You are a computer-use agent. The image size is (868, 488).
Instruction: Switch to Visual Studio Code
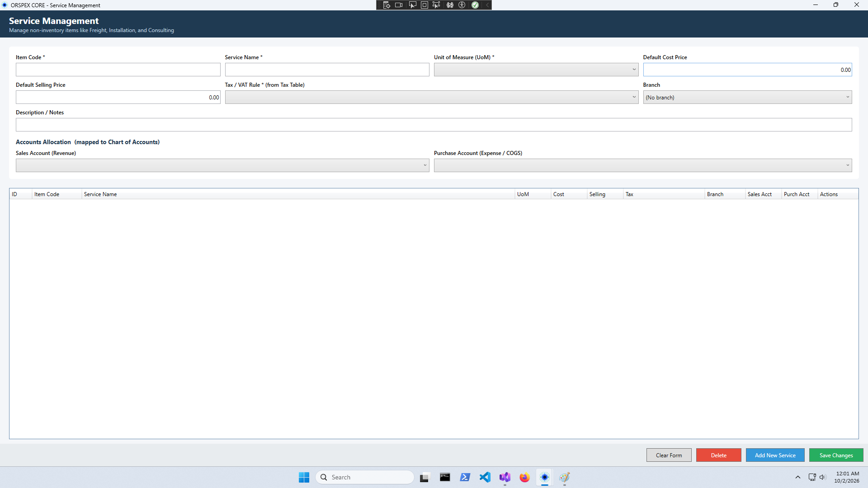(x=485, y=477)
